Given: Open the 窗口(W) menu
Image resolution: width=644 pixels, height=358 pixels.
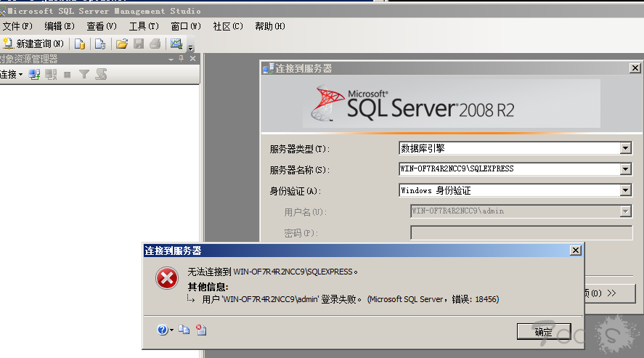Looking at the screenshot, I should 186,26.
